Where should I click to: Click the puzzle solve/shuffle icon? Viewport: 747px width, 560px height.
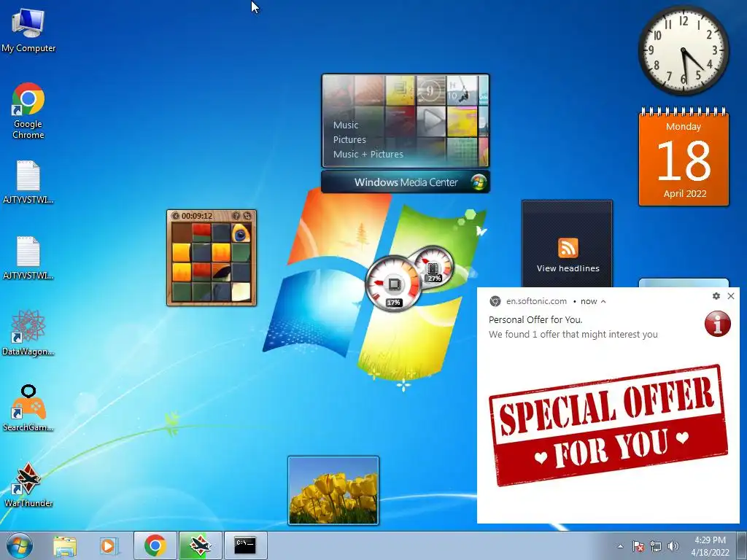pos(247,216)
